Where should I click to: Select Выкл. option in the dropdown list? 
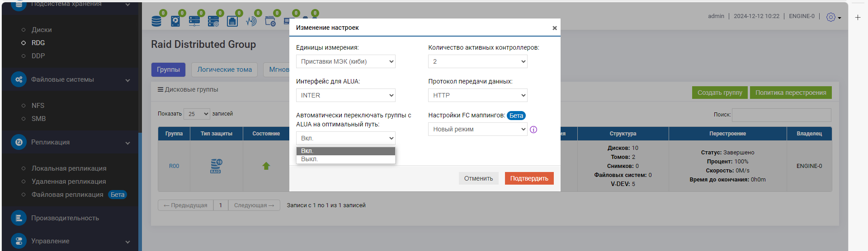(346, 159)
